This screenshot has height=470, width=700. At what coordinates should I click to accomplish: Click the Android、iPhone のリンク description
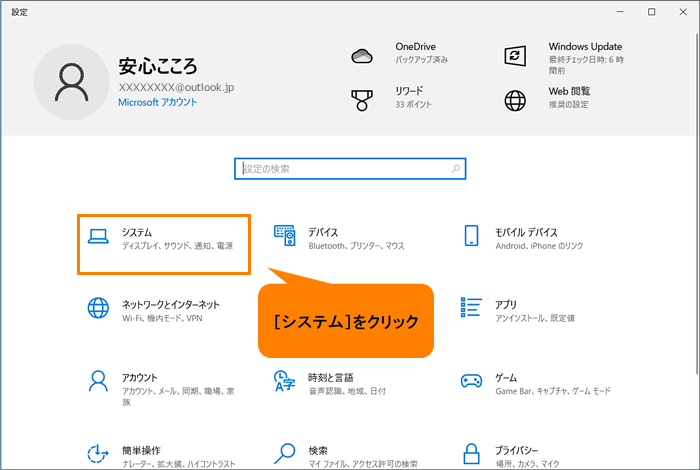(539, 246)
